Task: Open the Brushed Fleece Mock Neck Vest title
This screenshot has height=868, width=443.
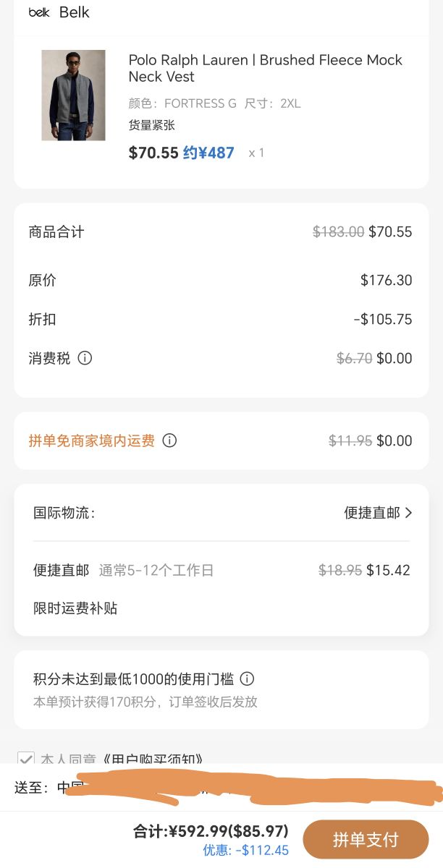Action: [x=265, y=68]
